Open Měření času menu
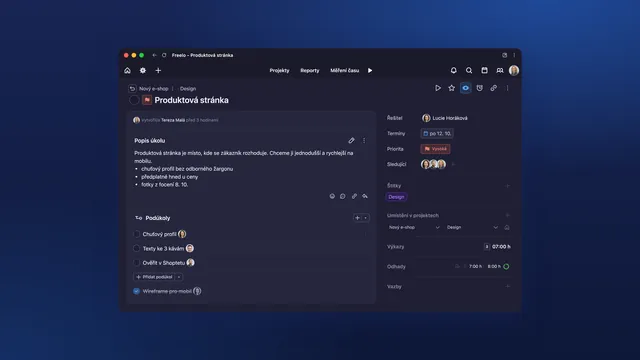The height and width of the screenshot is (360, 640). pyautogui.click(x=344, y=71)
